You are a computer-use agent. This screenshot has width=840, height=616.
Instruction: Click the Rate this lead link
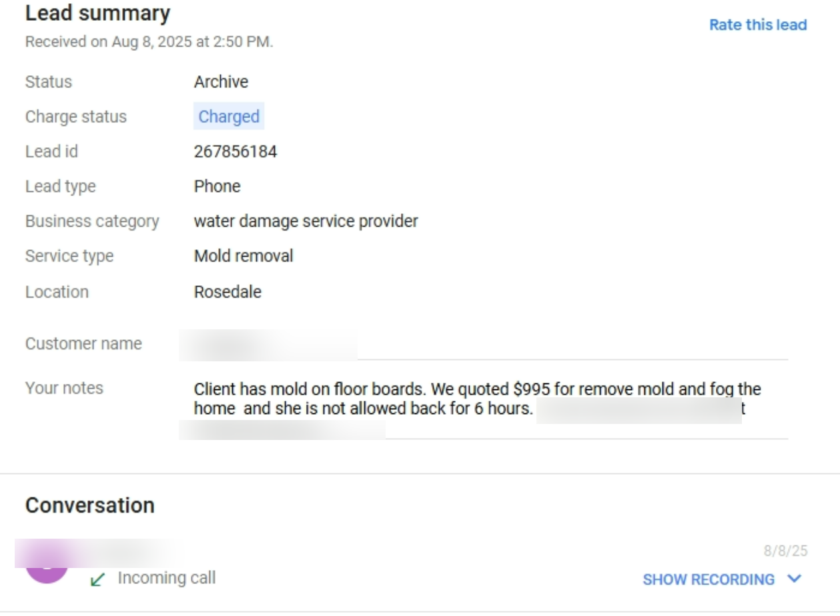tap(757, 25)
